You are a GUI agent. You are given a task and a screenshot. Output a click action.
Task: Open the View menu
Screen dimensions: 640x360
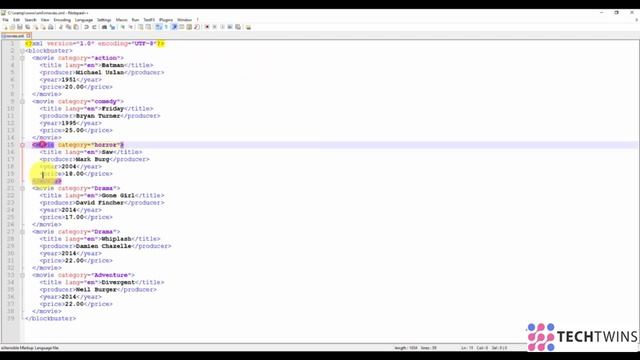[x=45, y=20]
